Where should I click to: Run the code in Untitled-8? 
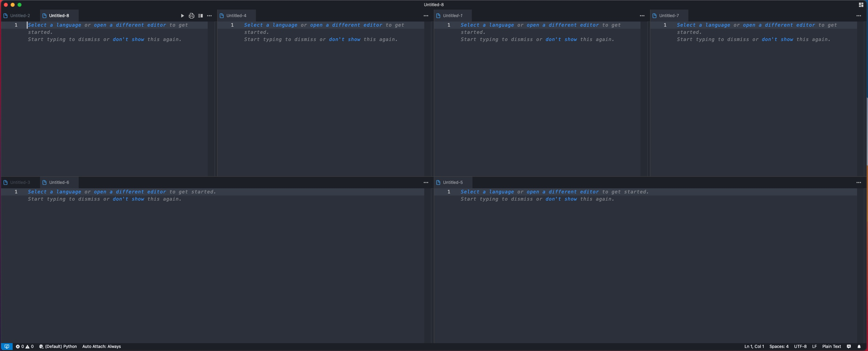pyautogui.click(x=182, y=16)
